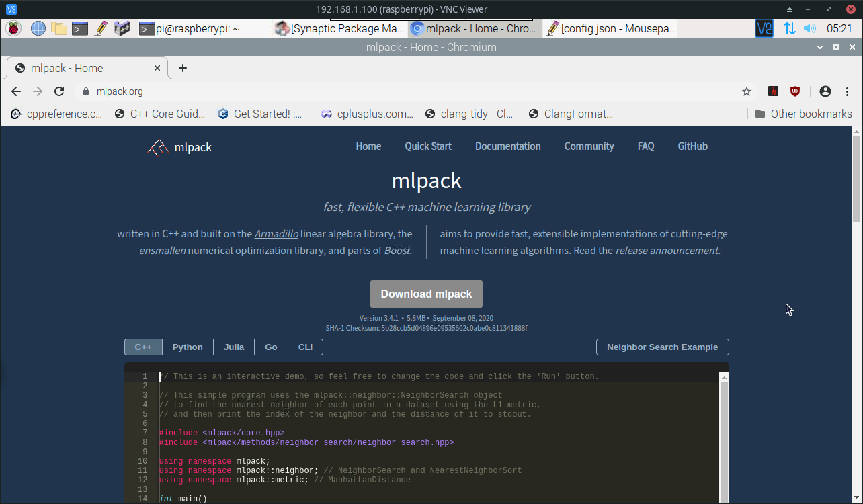Open the Community nav item
Screen dimensions: 863x504
(x=589, y=146)
